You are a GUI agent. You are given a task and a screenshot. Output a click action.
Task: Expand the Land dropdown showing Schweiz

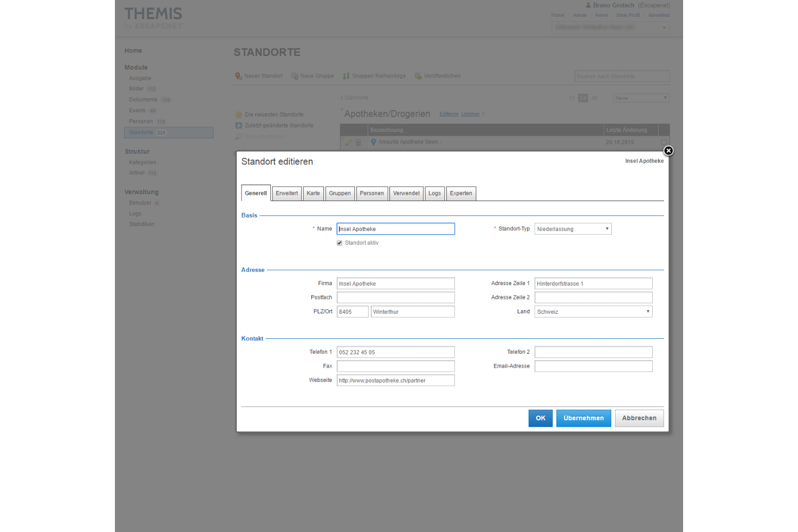593,312
